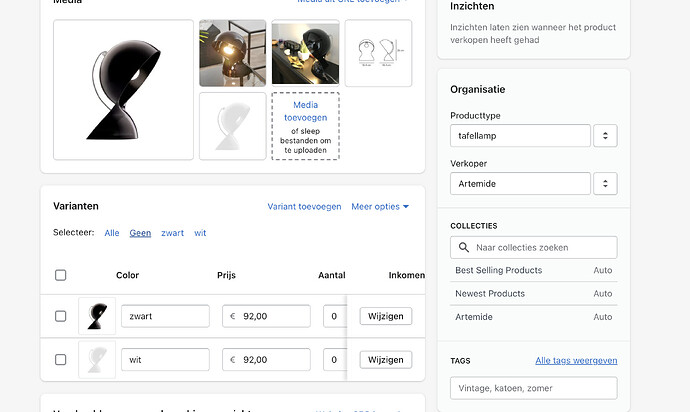Check the wit variant checkbox
690x412 pixels.
pyautogui.click(x=61, y=359)
